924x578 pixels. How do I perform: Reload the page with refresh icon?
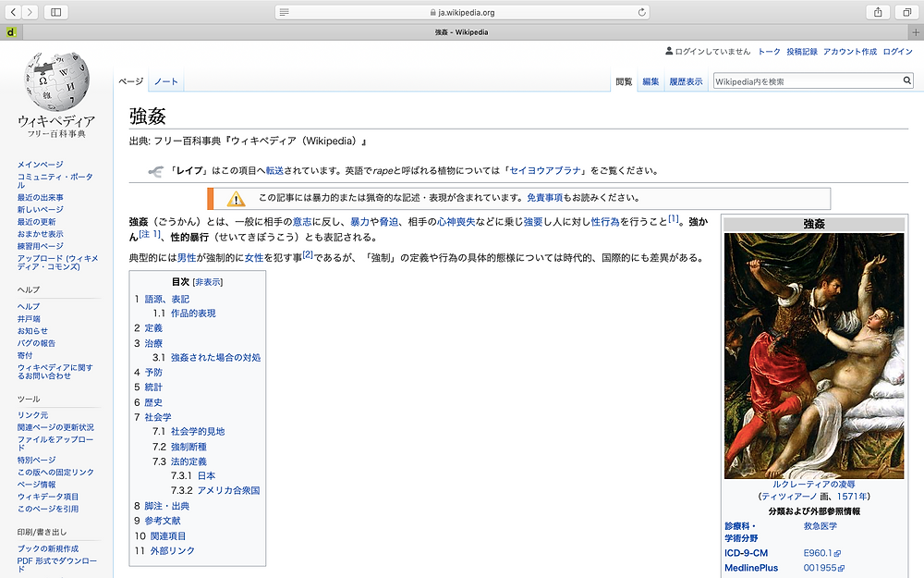click(x=642, y=12)
